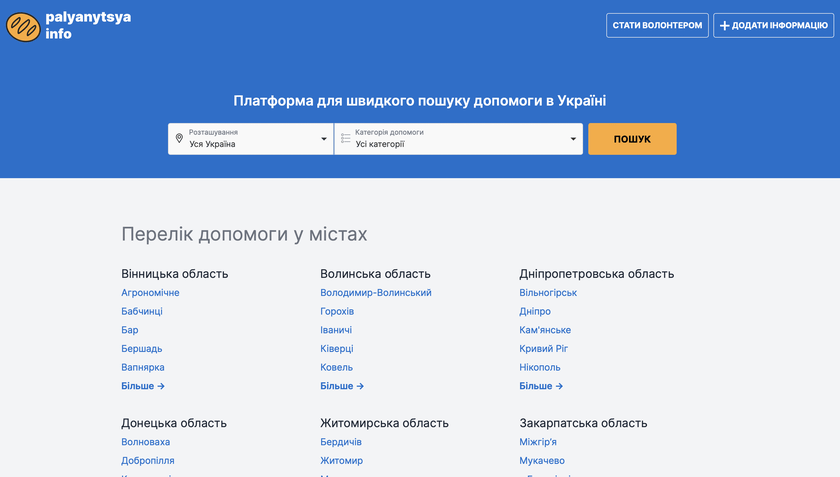Click the palyanytsya bread logo icon

pyautogui.click(x=23, y=25)
